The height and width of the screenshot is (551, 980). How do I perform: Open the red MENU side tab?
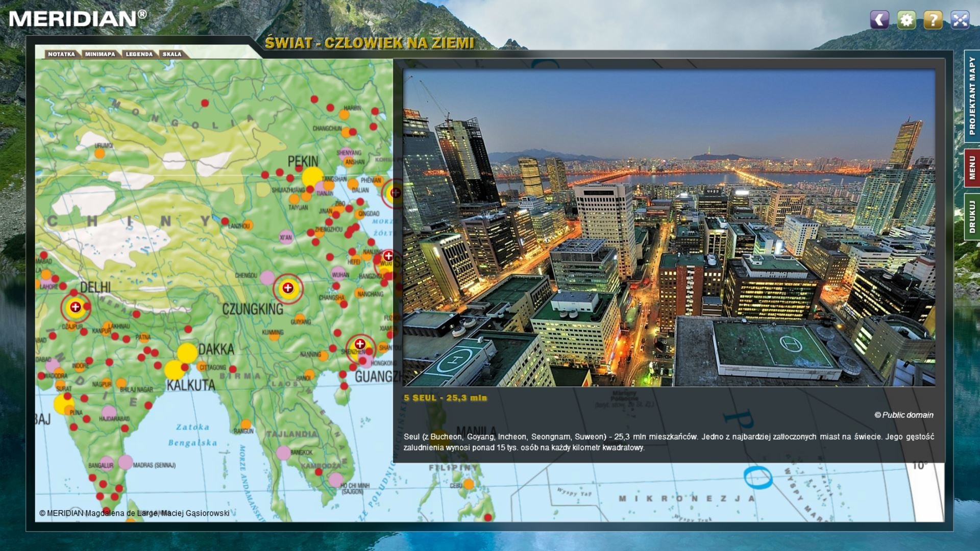(972, 167)
